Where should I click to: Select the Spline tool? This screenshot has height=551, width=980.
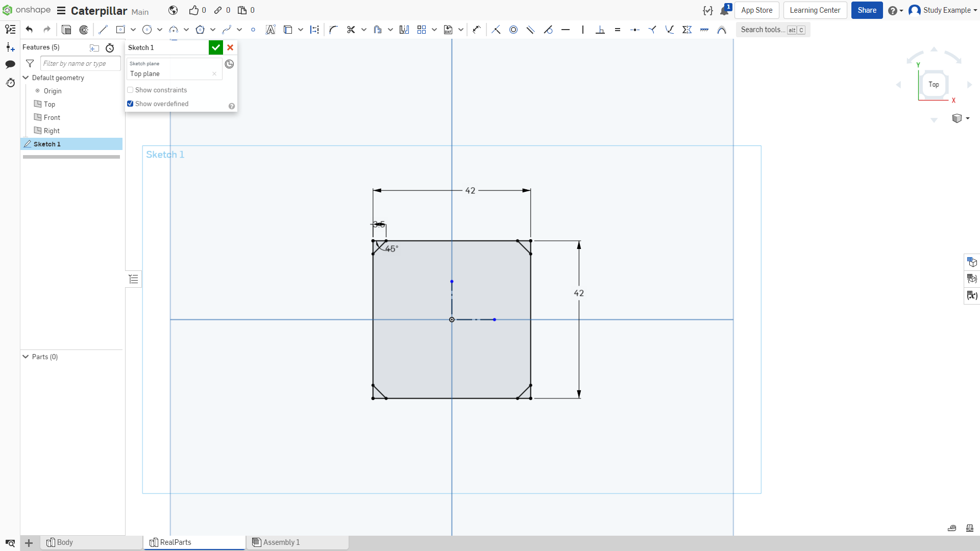(x=227, y=30)
